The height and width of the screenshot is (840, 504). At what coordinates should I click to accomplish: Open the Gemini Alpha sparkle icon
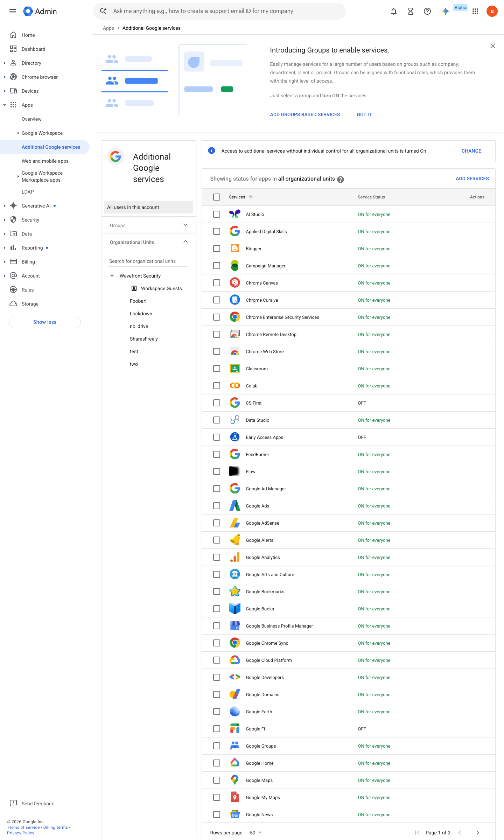[445, 11]
